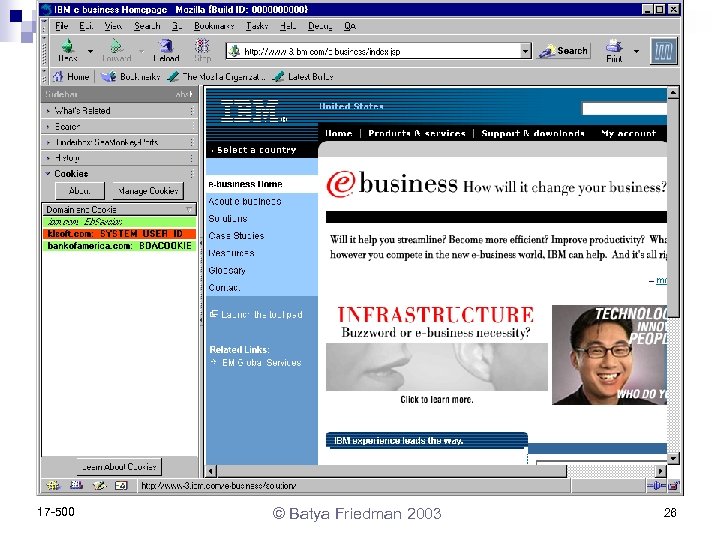Click the IBM page search input field
The image size is (720, 540).
coord(624,109)
